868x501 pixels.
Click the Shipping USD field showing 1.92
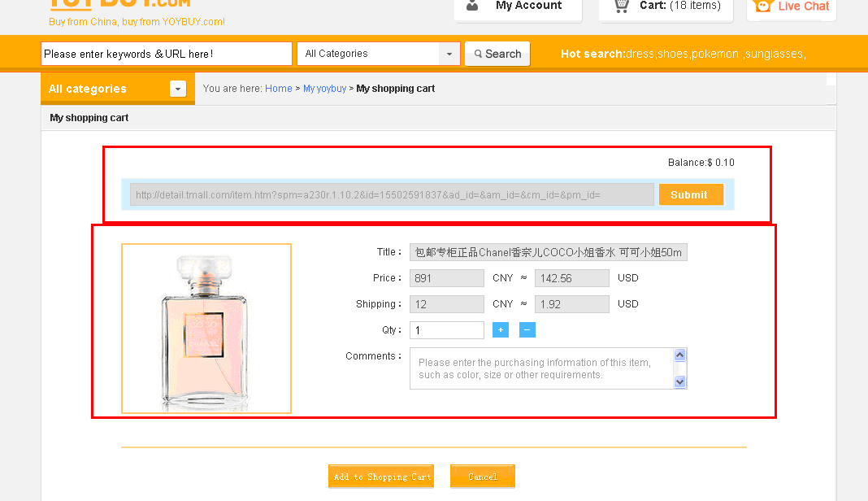pyautogui.click(x=572, y=304)
